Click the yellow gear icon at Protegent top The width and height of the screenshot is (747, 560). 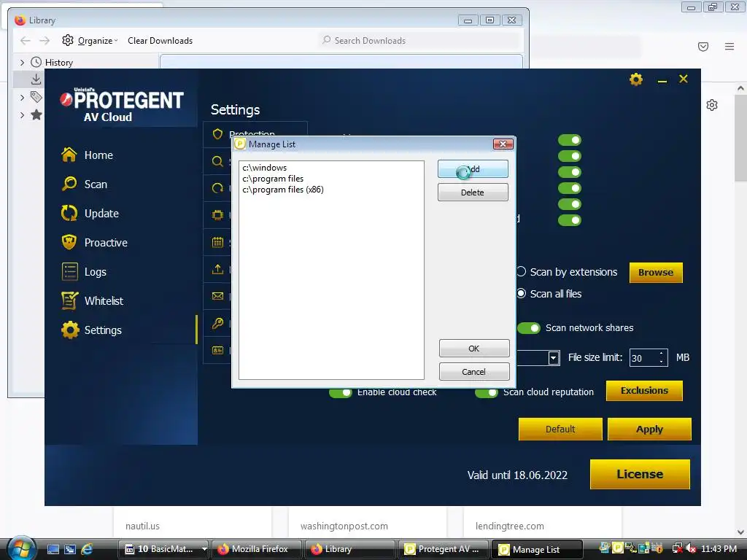click(x=636, y=79)
